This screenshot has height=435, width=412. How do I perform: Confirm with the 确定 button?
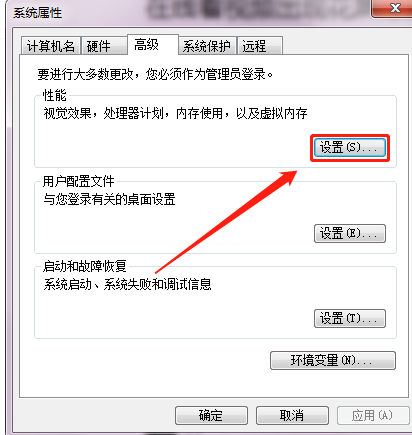point(211,415)
